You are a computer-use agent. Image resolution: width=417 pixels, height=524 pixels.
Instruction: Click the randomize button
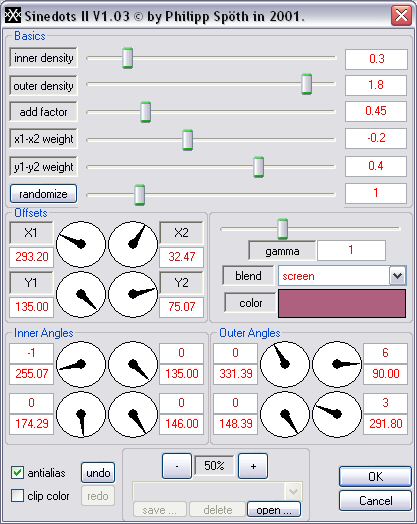(x=43, y=194)
